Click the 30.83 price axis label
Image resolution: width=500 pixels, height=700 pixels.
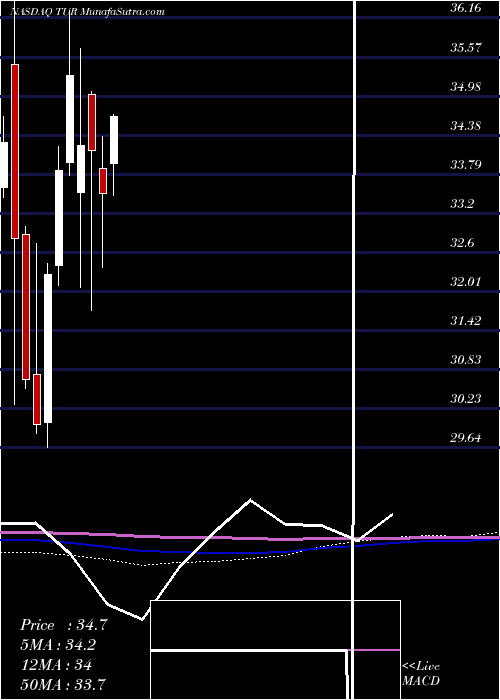[466, 359]
